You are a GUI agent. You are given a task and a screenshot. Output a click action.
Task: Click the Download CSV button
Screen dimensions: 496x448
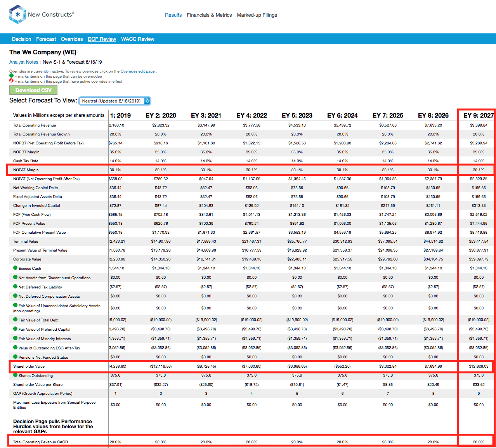33,90
